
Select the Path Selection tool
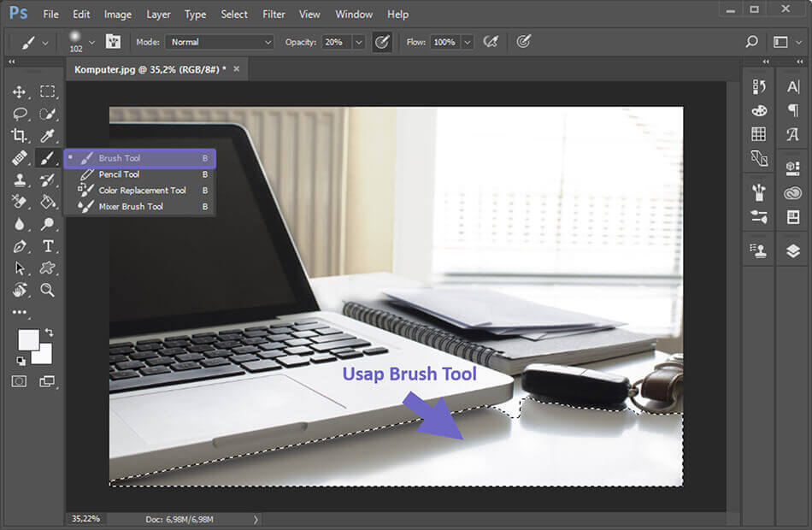tap(19, 268)
